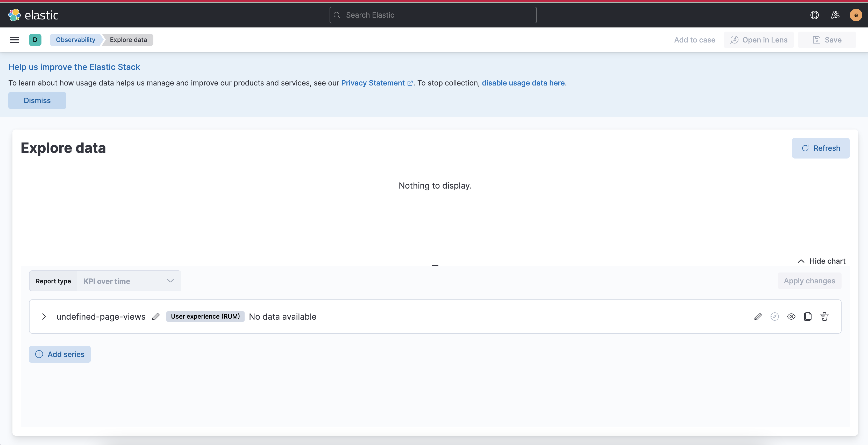Click the Add series button
The height and width of the screenshot is (445, 868).
point(60,354)
